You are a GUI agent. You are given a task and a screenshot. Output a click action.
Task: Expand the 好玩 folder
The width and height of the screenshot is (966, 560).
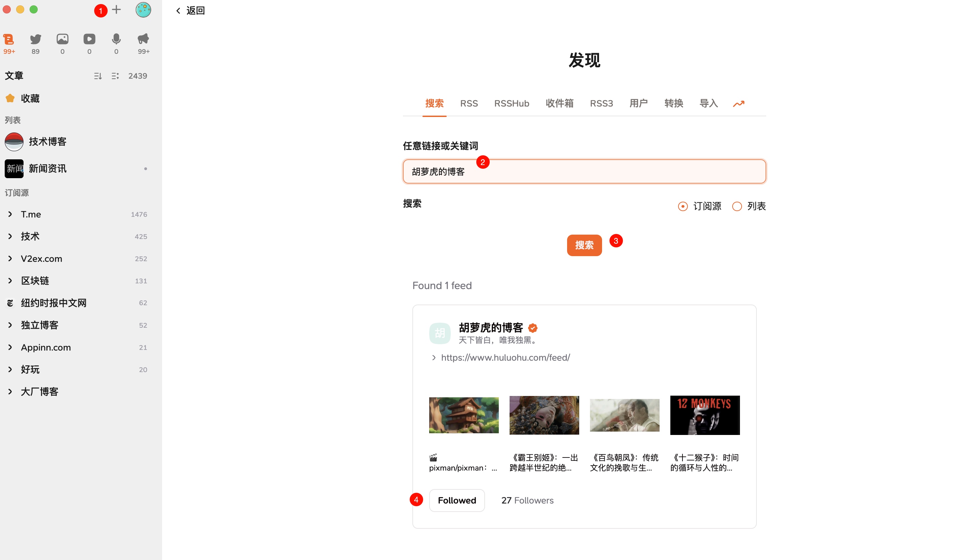click(10, 370)
